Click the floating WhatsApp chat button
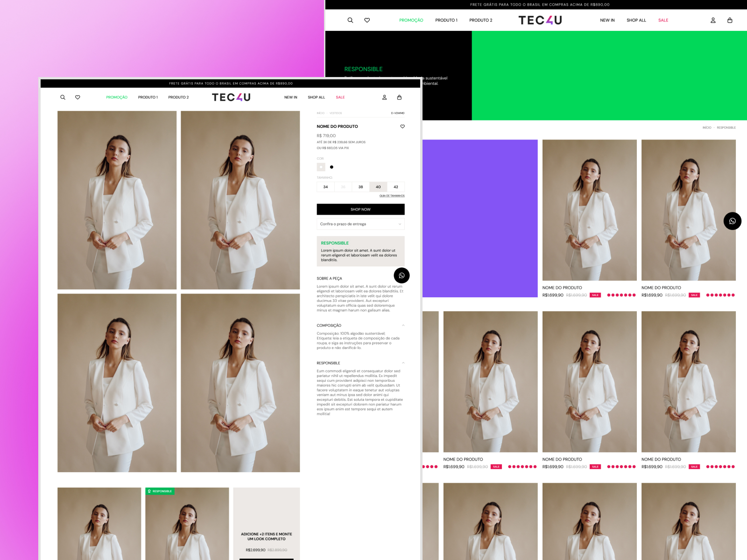This screenshot has height=560, width=747. pos(402,275)
